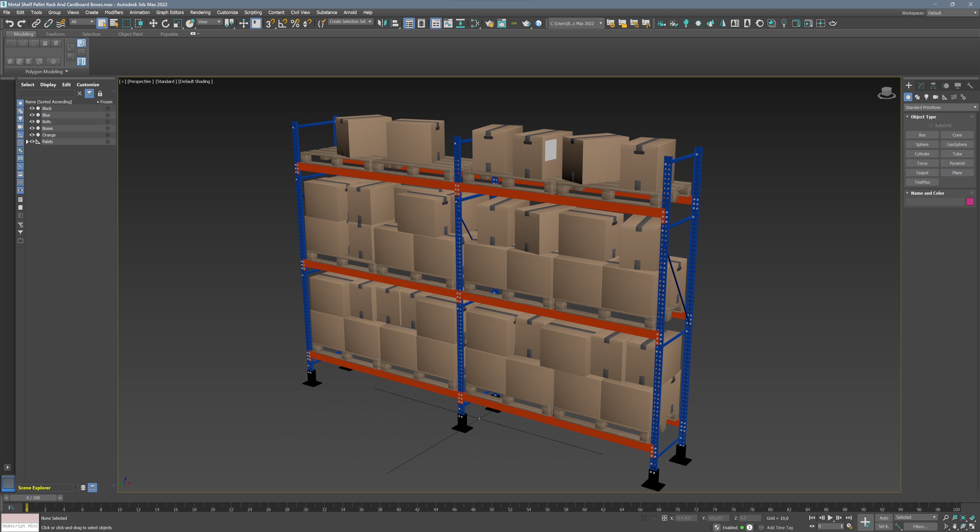The height and width of the screenshot is (532, 980).
Task: Open the Modify command panel tab
Action: click(921, 85)
